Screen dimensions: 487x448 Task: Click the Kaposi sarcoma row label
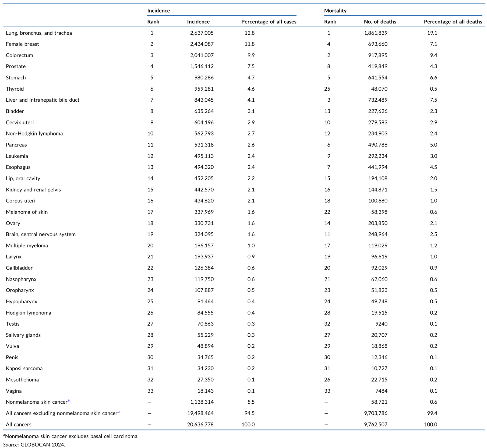pos(24,368)
